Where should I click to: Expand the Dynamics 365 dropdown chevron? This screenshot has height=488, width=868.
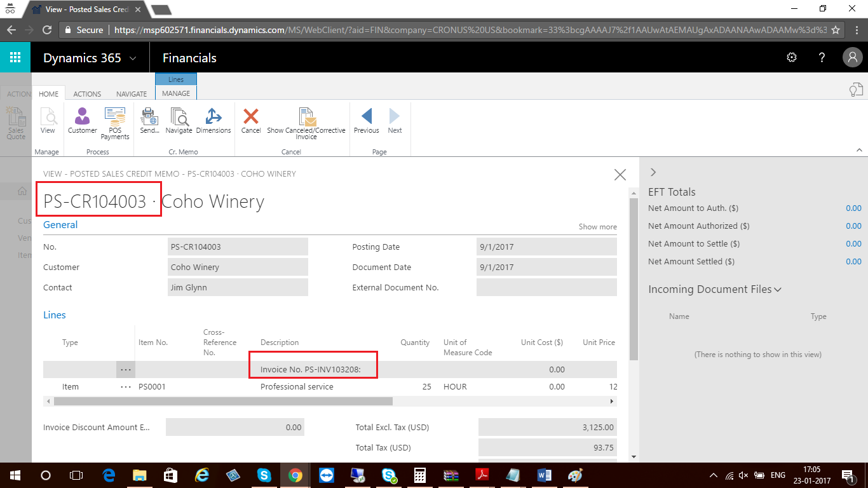tap(133, 58)
